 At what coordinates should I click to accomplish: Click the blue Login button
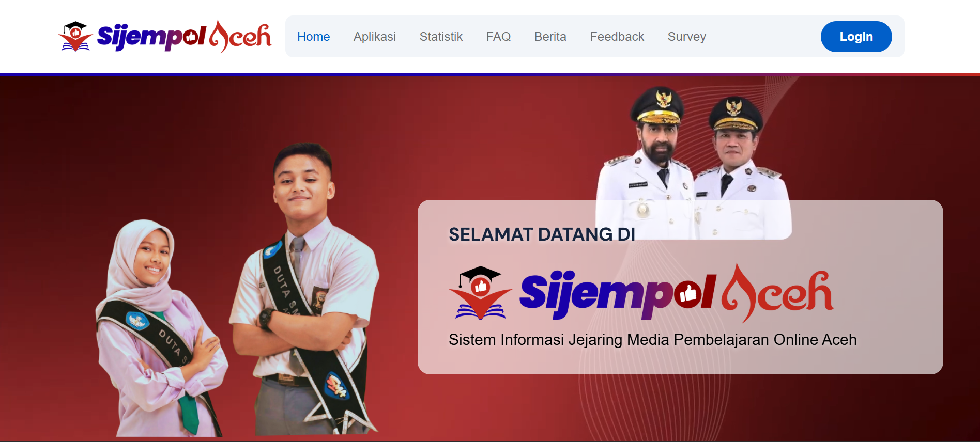(x=856, y=37)
